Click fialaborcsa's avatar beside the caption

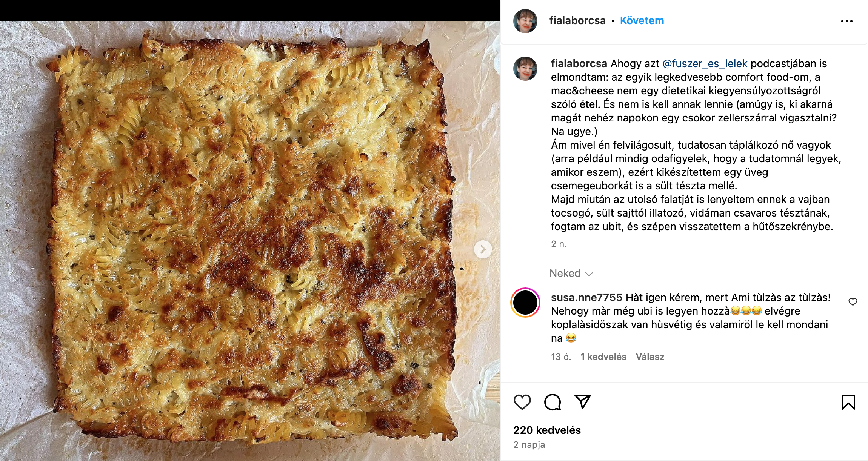click(525, 69)
